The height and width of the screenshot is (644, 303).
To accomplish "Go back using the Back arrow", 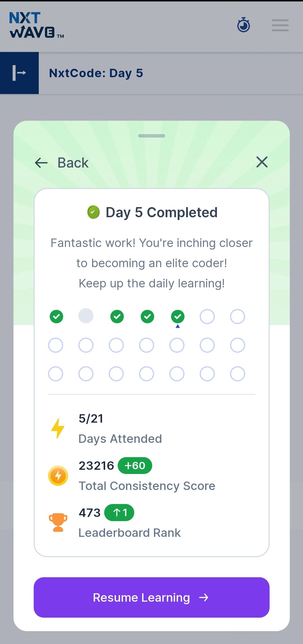I will [41, 163].
